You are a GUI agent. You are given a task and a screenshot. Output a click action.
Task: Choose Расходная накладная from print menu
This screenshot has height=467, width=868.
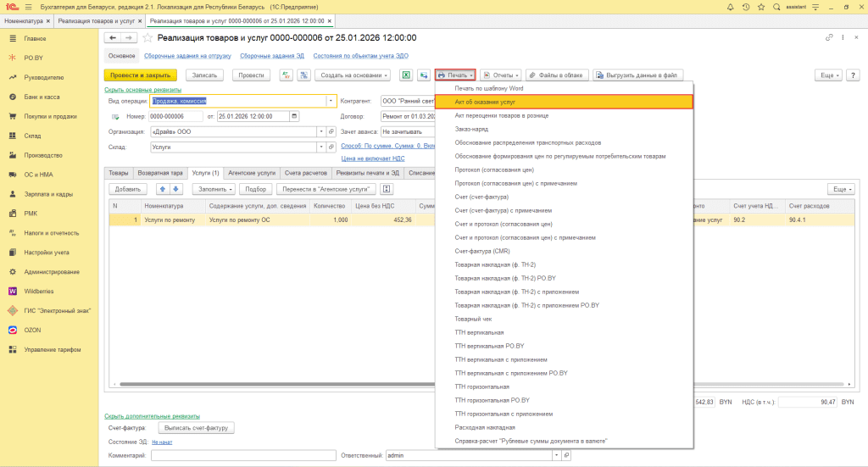click(x=485, y=427)
